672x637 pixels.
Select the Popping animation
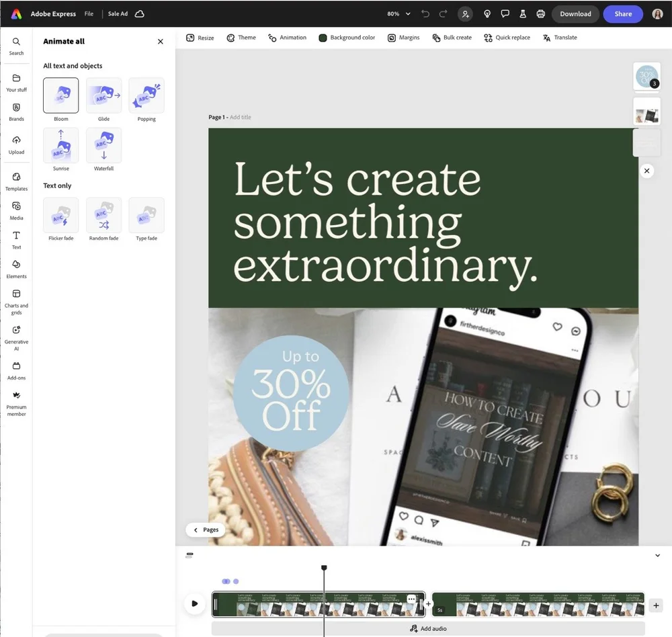[x=146, y=95]
